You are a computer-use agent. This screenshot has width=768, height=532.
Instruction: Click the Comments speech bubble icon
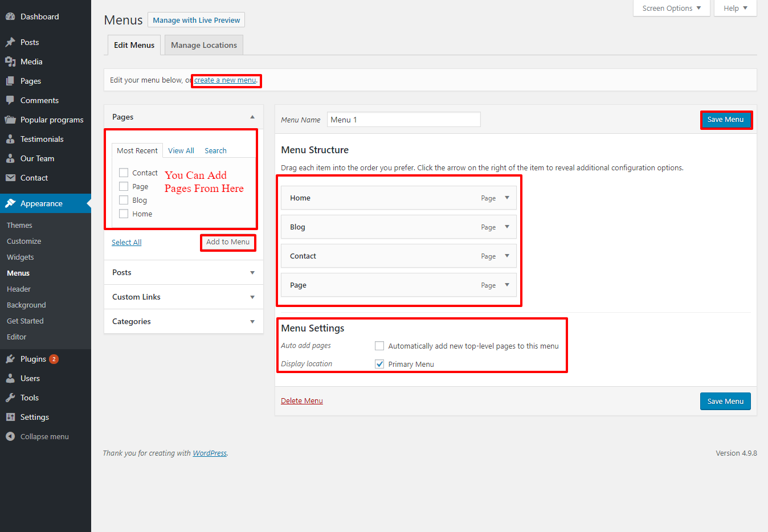pos(10,100)
